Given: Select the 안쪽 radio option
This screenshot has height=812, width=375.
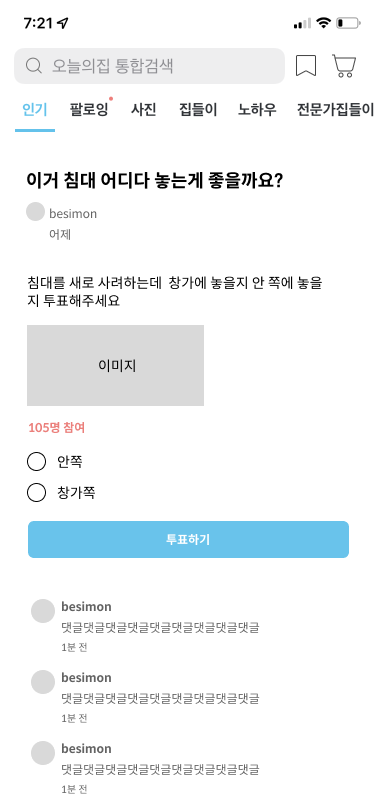Looking at the screenshot, I should click(x=36, y=461).
